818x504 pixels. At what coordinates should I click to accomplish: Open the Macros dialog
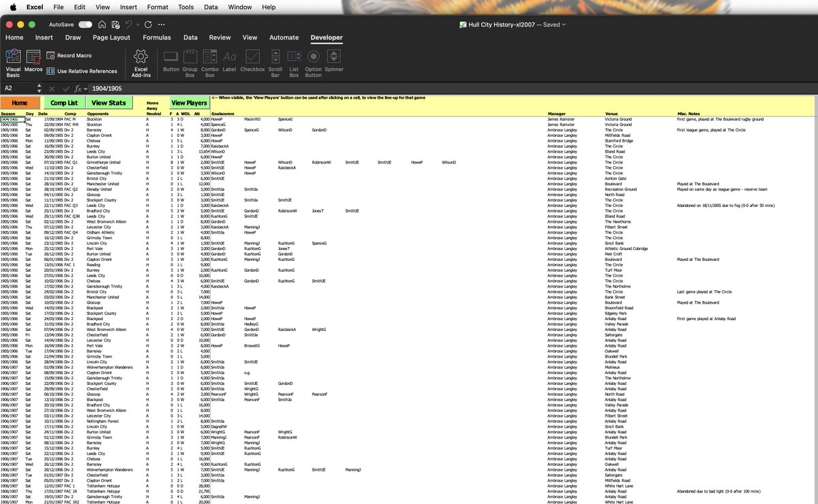[33, 61]
